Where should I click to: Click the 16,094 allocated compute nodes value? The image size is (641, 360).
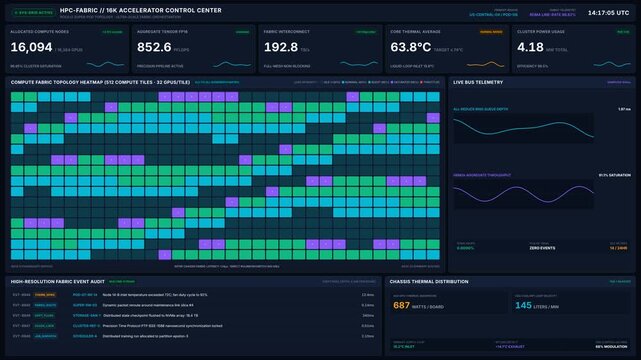(x=31, y=47)
